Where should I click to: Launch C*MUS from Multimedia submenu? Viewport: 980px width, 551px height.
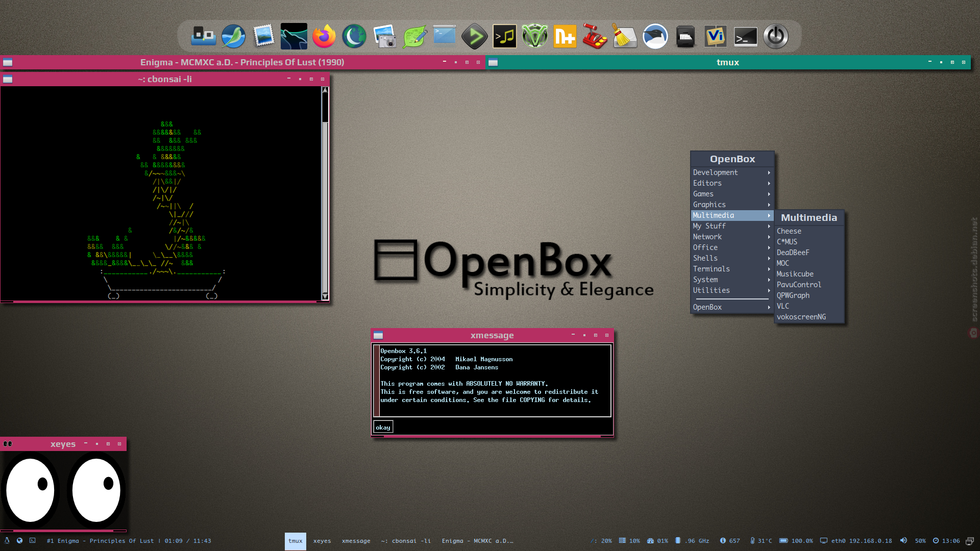[x=809, y=242]
